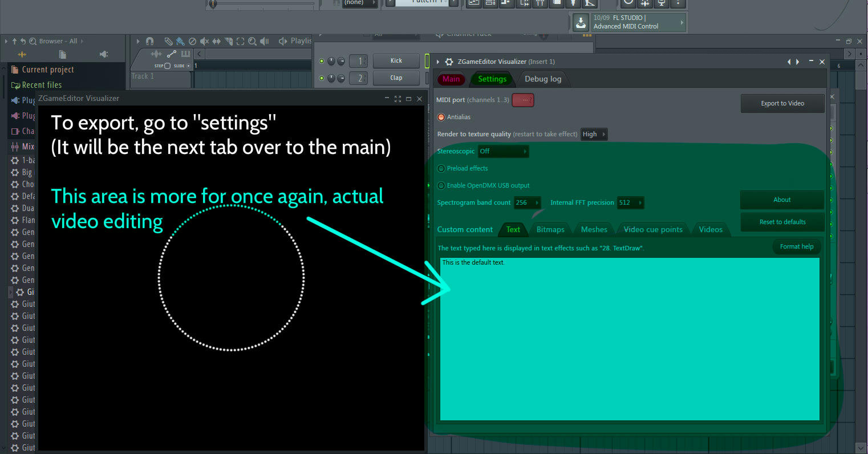Open the Stereoscopic dropdown set to Off
Screen dimensions: 868x454
tap(502, 151)
